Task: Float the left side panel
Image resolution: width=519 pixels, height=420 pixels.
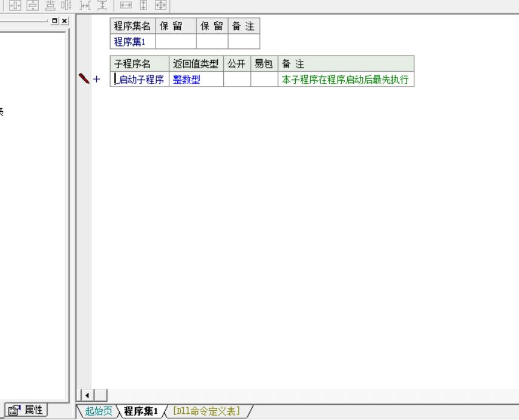Action: coord(54,21)
